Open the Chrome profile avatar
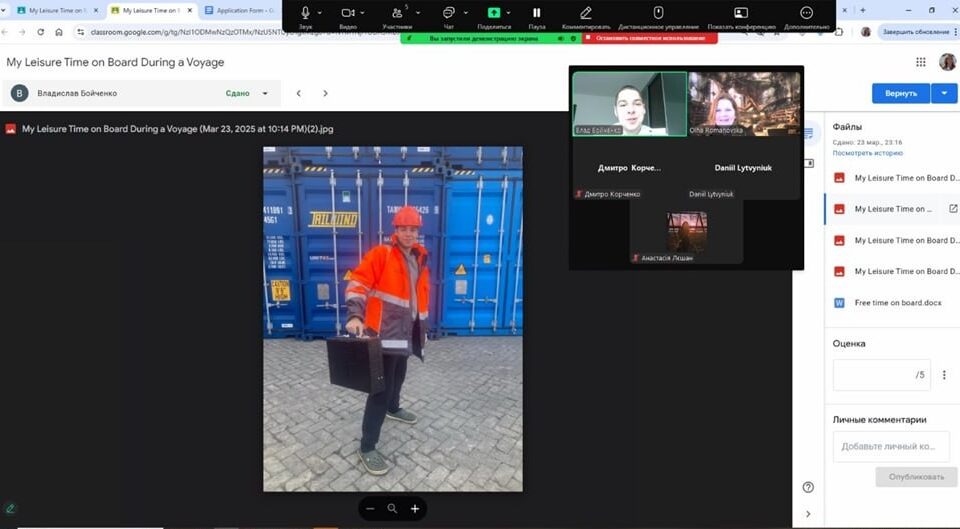The height and width of the screenshot is (529, 960). [x=866, y=32]
